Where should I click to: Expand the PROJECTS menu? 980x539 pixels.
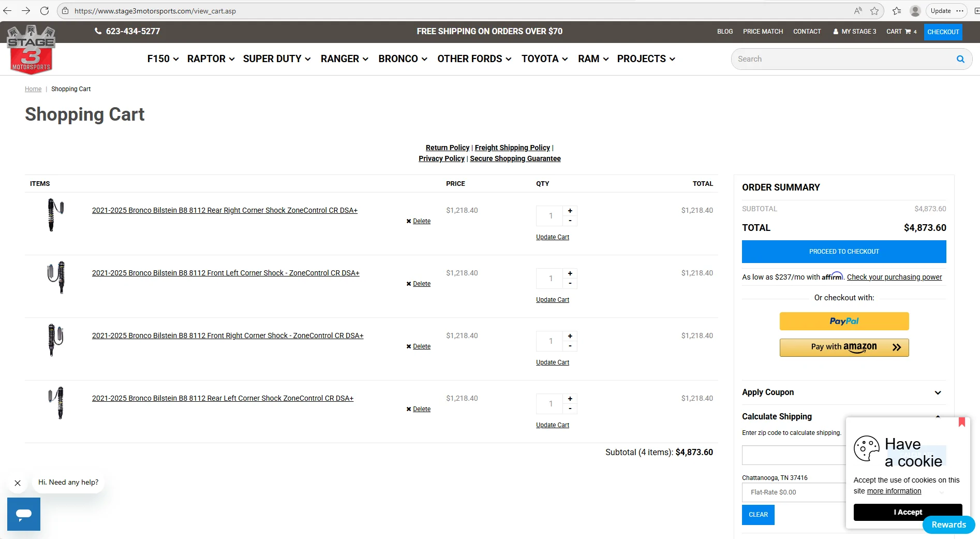click(x=646, y=59)
